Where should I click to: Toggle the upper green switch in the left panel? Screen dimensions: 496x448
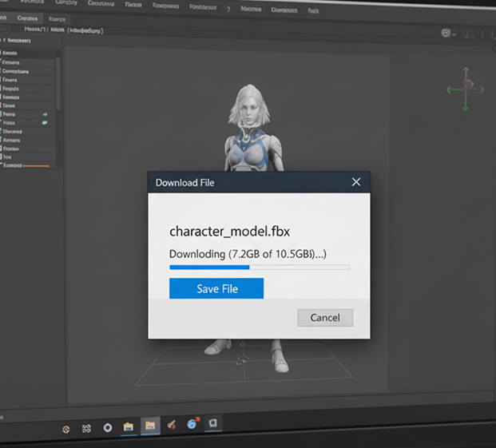pyautogui.click(x=45, y=114)
